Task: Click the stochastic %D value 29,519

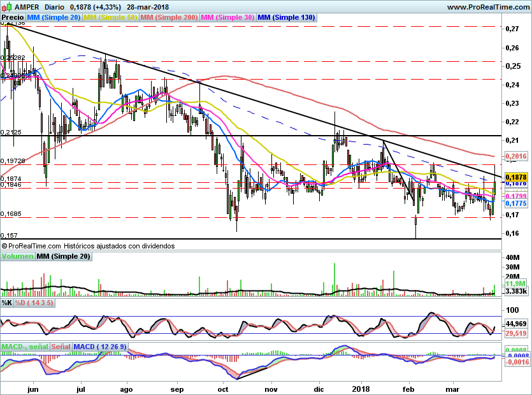Action: click(516, 333)
